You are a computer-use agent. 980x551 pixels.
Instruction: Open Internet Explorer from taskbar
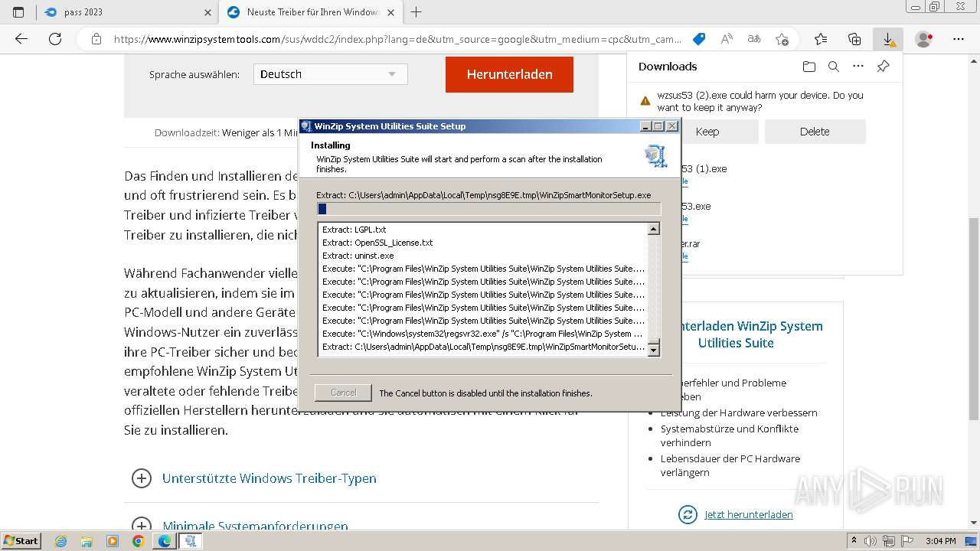tap(61, 541)
